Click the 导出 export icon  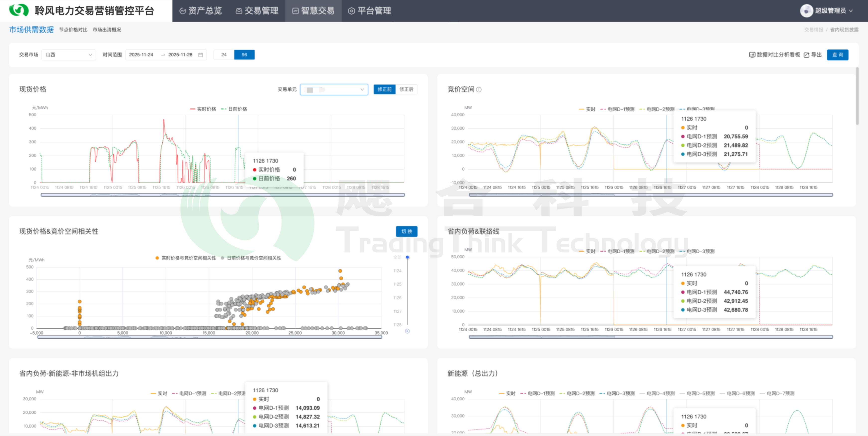[x=806, y=55]
